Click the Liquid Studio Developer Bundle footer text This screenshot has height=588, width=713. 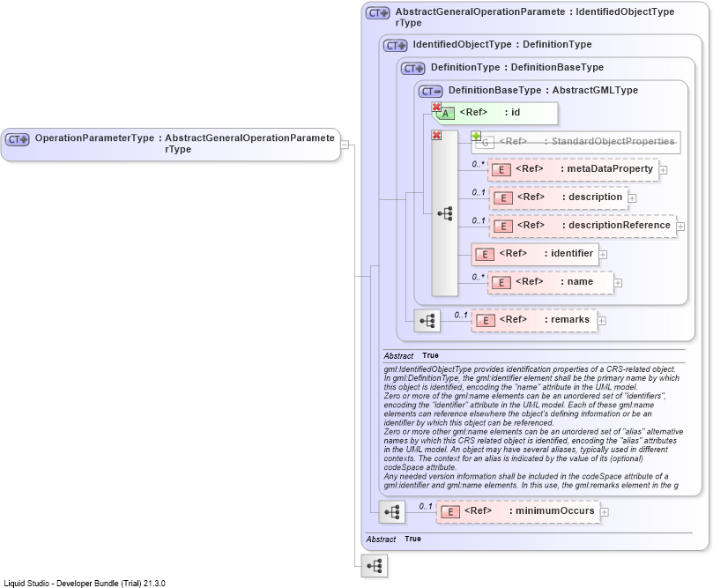(x=85, y=583)
